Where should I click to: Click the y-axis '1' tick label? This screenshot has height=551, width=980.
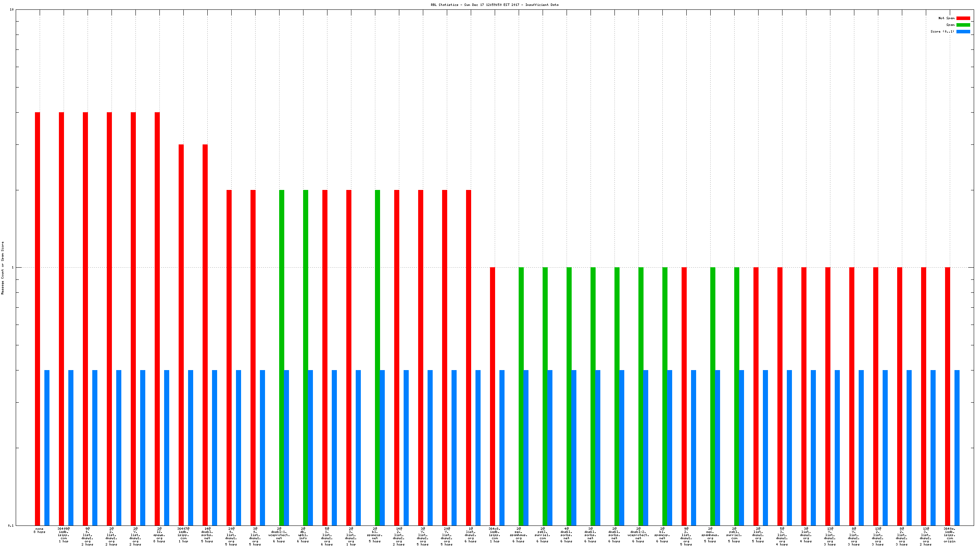click(12, 267)
